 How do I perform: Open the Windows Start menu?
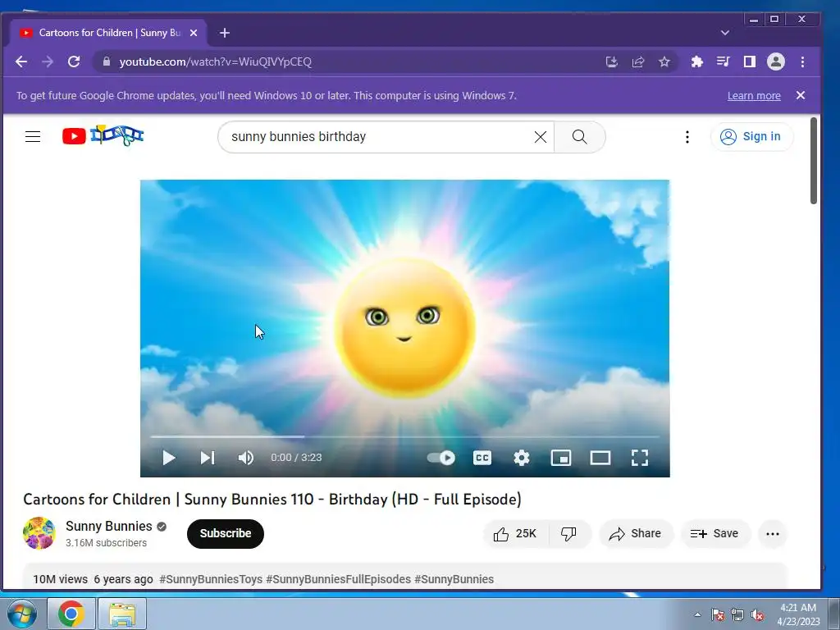point(21,614)
